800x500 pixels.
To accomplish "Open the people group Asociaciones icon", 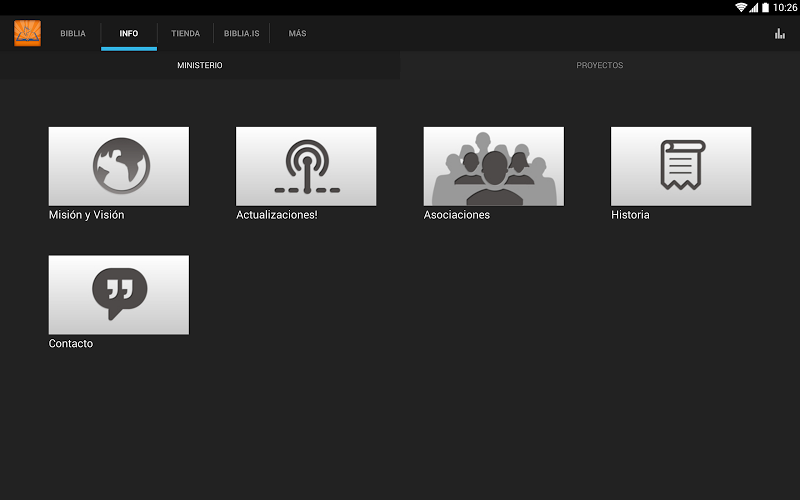I will tap(494, 166).
